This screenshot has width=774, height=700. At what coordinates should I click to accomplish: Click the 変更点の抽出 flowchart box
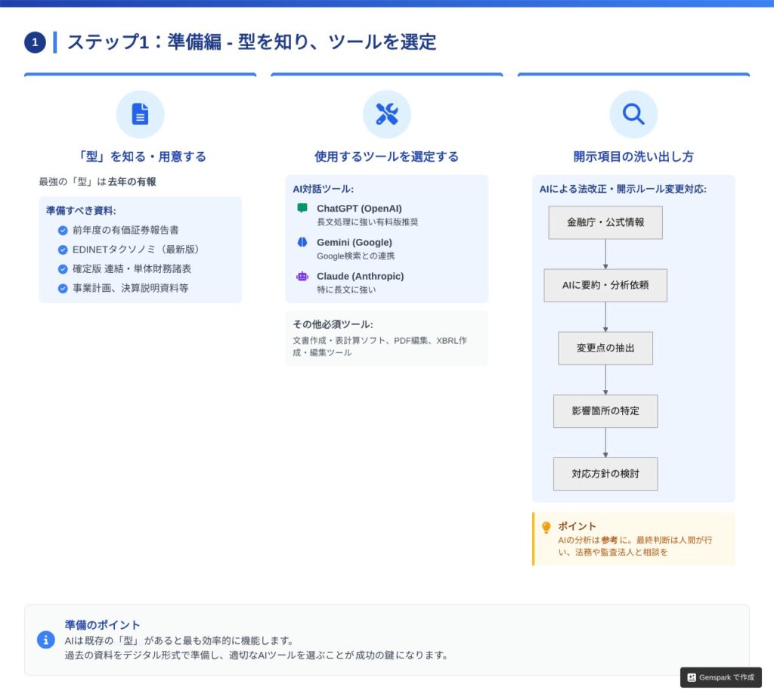[x=605, y=348]
